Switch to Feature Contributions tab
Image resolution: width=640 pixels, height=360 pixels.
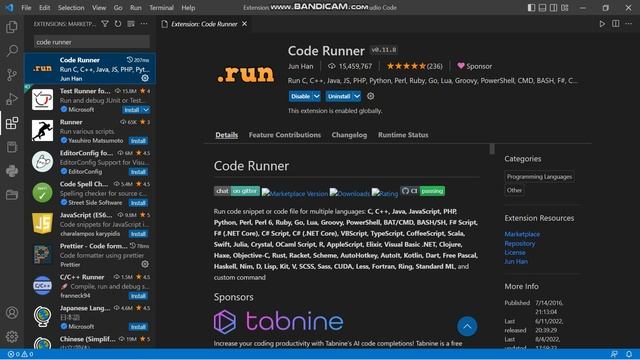point(284,135)
